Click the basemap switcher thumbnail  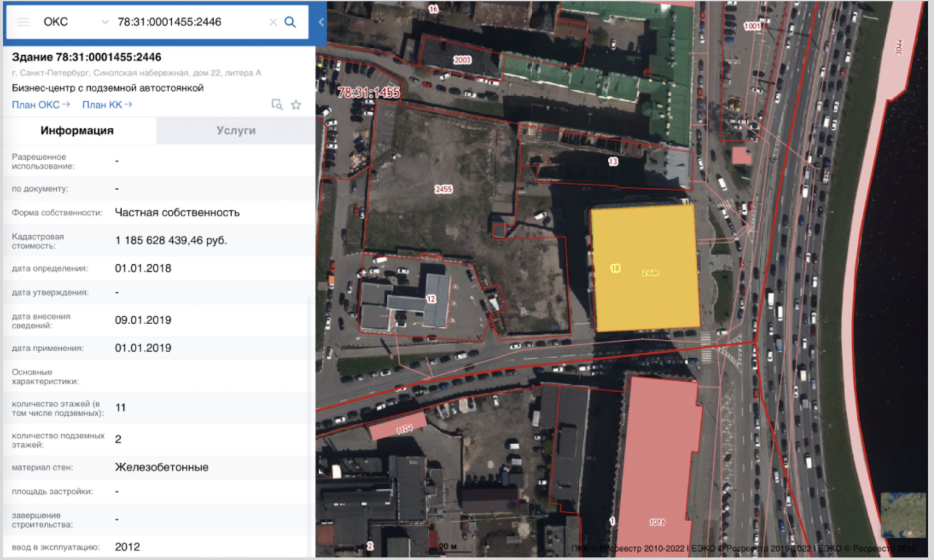[x=903, y=515]
